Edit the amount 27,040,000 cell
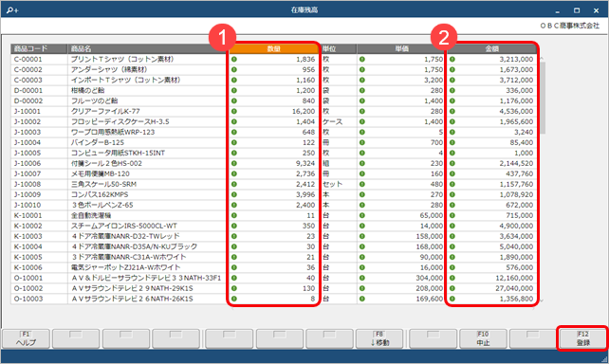Screen dimensions: 609x364 (x=491, y=288)
